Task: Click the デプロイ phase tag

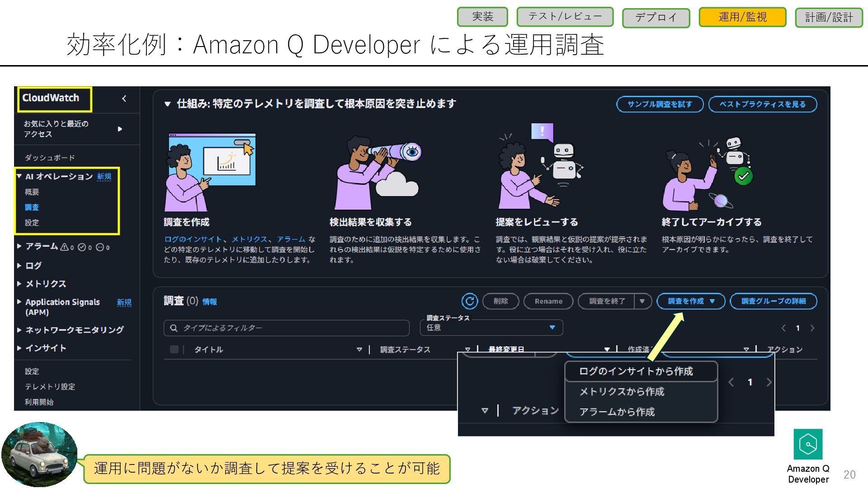Action: (656, 18)
